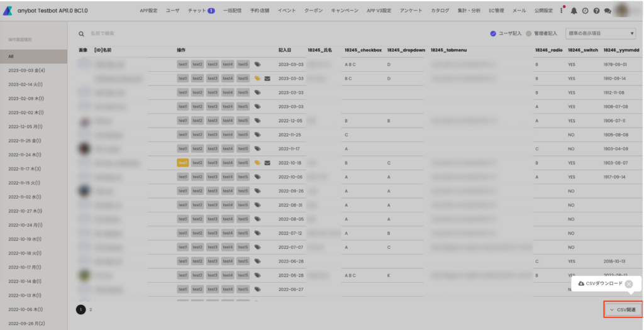Screen dimensions: 644x330
Task: Click the envelope icon in the 2022-10-18 row
Action: (x=267, y=163)
